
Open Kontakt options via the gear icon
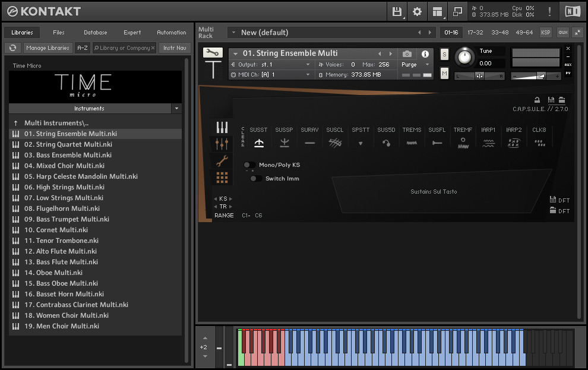click(x=417, y=11)
